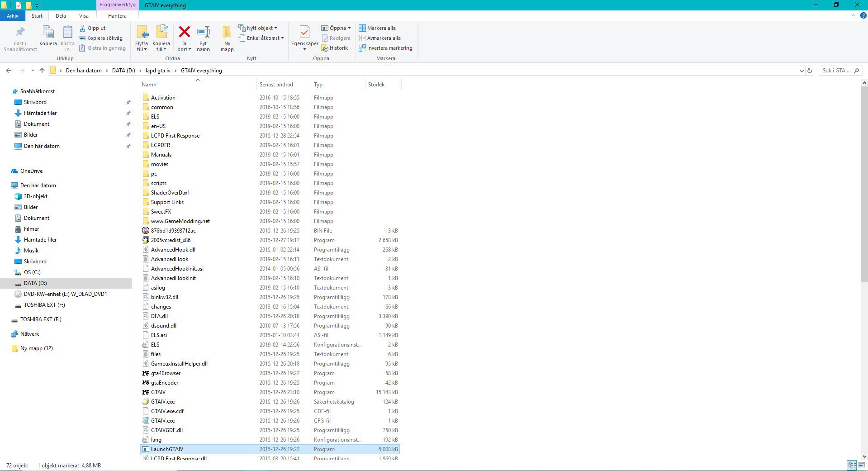Image resolution: width=868 pixels, height=471 pixels.
Task: Switch to details view in status bar
Action: (852, 465)
